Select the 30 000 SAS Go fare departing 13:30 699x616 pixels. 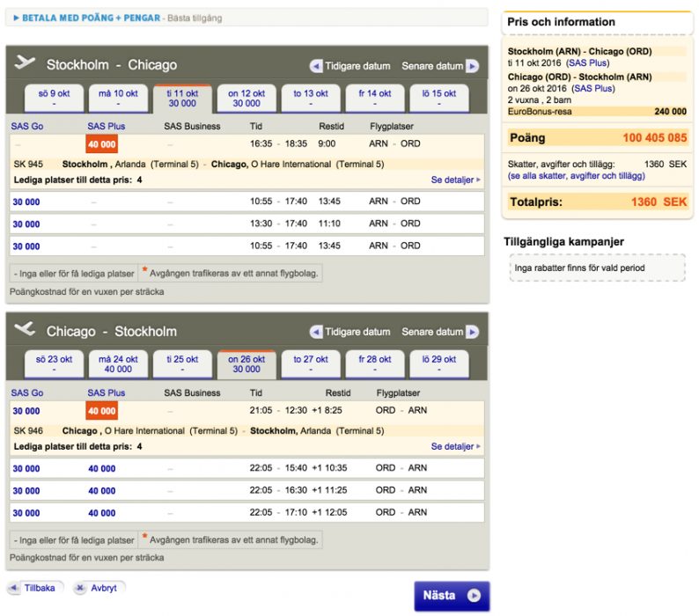tap(26, 224)
